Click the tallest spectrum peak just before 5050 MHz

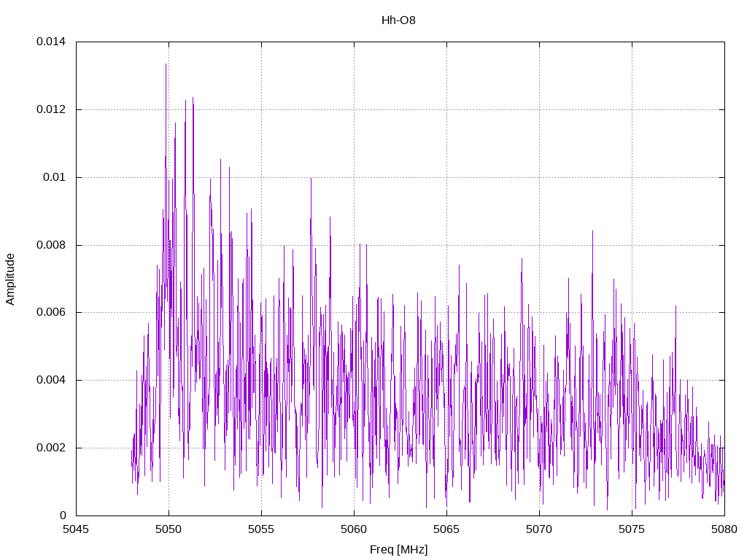(x=166, y=64)
